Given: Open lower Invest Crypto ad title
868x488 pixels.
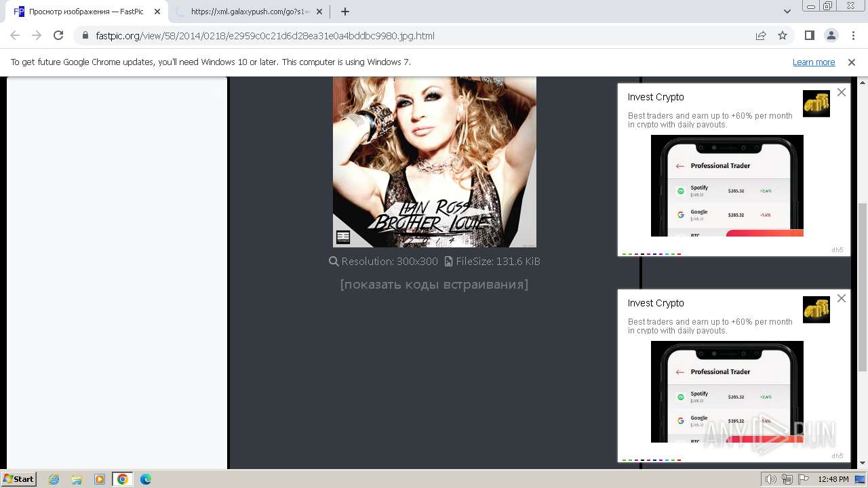Looking at the screenshot, I should pyautogui.click(x=656, y=303).
